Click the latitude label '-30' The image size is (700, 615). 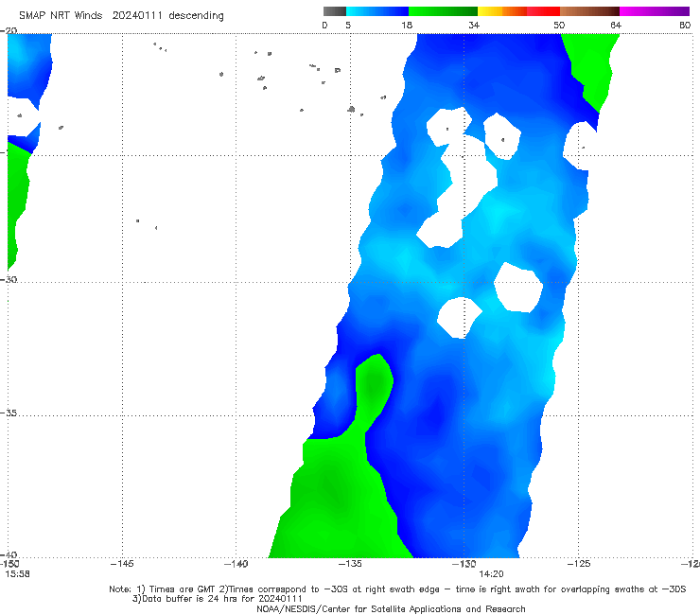(x=9, y=279)
